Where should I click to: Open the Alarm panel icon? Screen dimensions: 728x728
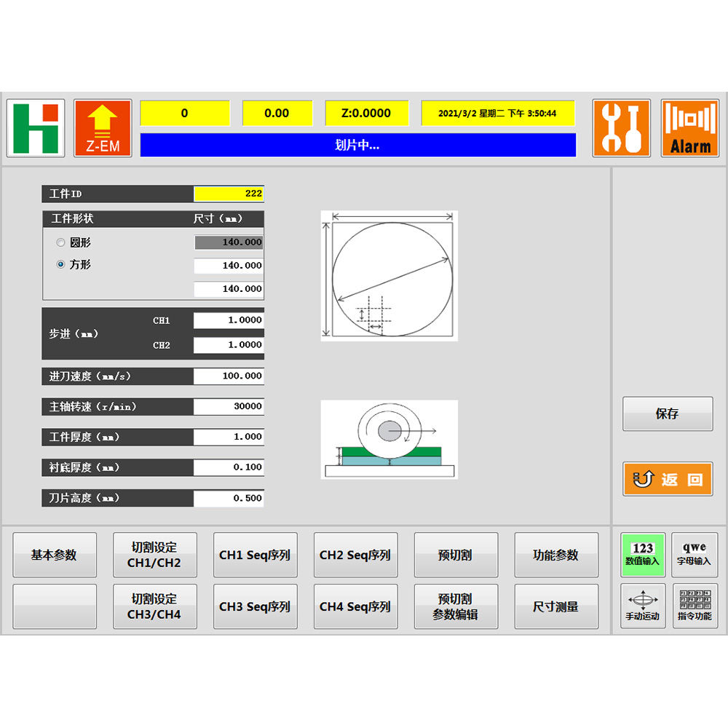[x=689, y=128]
